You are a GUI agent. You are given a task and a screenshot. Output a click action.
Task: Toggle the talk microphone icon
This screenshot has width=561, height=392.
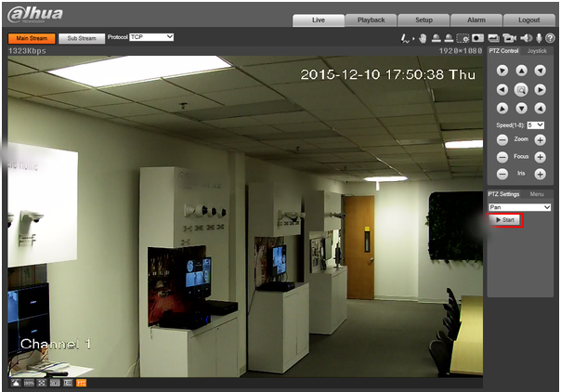point(539,38)
